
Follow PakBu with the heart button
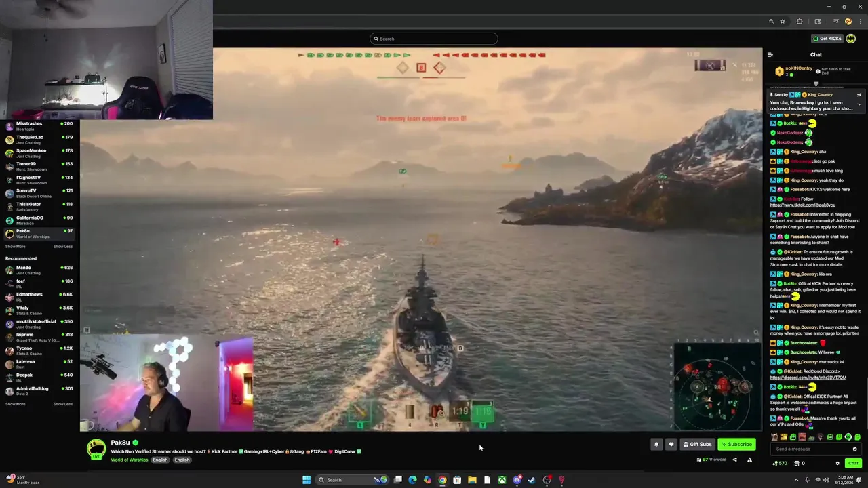tap(671, 445)
